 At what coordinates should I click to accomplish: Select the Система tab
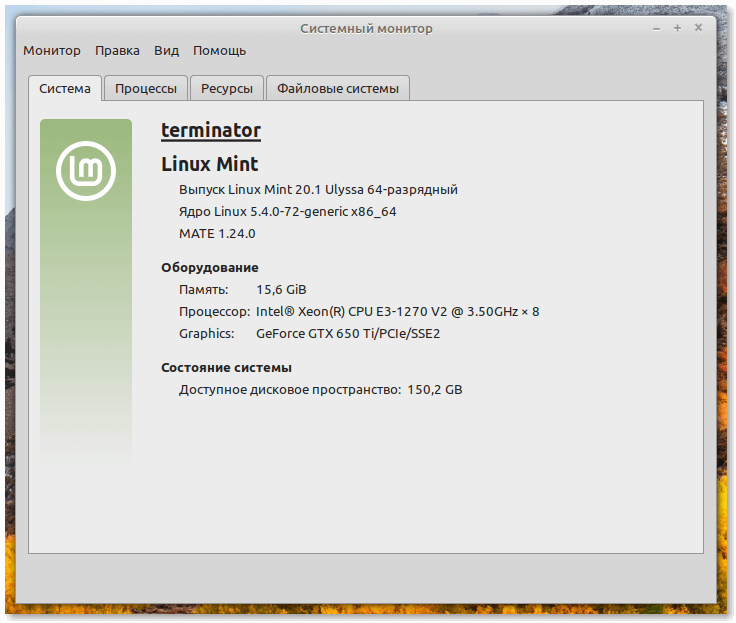(x=65, y=88)
